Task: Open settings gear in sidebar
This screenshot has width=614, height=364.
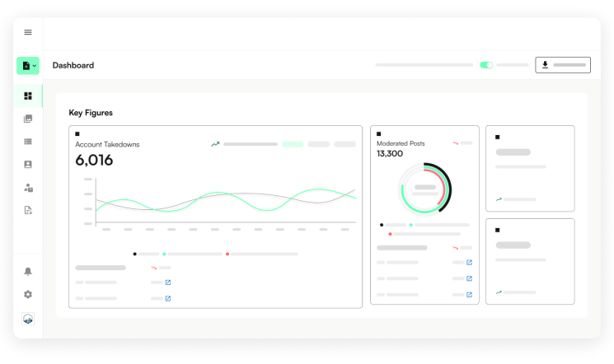Action: pos(28,294)
